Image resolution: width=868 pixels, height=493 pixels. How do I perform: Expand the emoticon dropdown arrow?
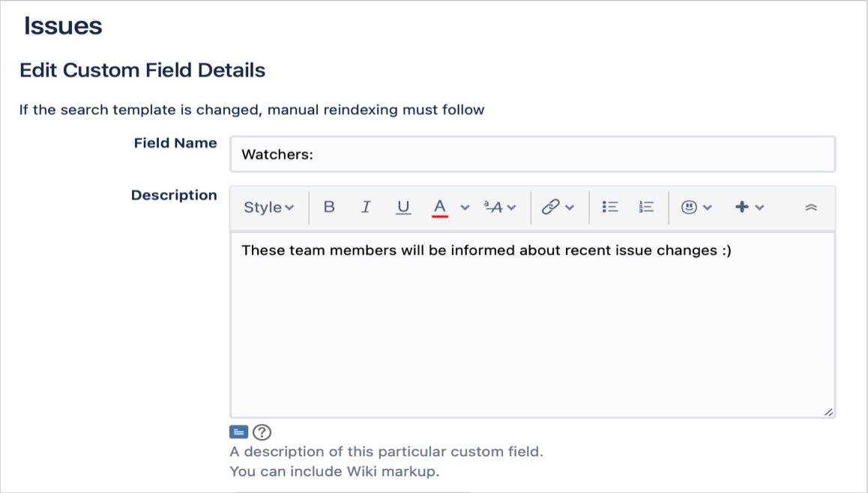click(x=708, y=208)
